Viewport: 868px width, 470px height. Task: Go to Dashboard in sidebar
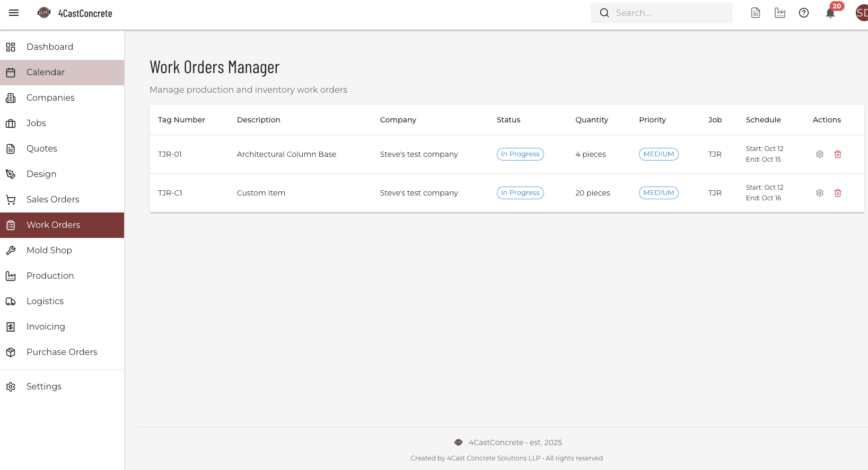click(50, 47)
